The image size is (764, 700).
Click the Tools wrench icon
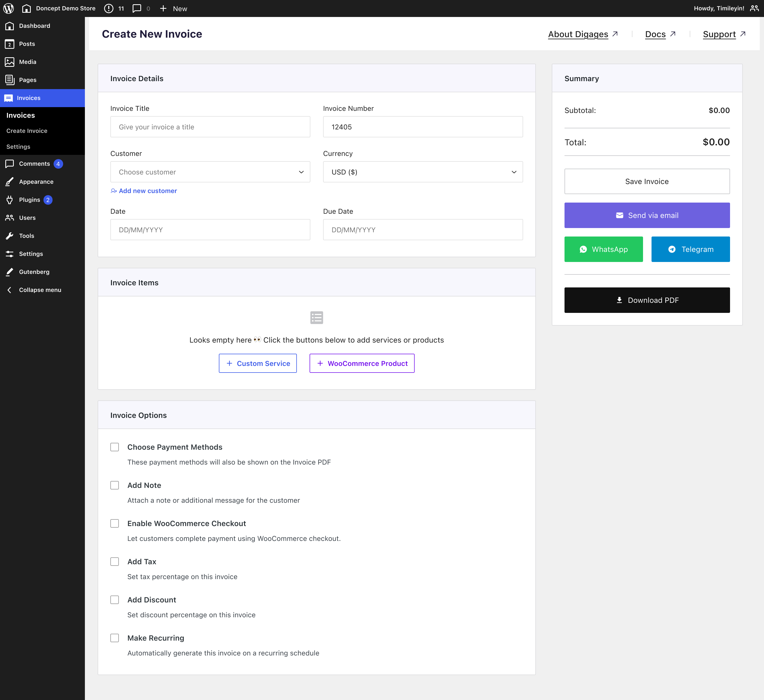pyautogui.click(x=10, y=236)
